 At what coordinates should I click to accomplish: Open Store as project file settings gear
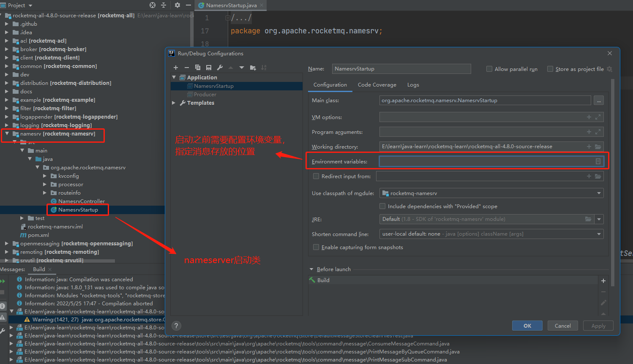[609, 69]
